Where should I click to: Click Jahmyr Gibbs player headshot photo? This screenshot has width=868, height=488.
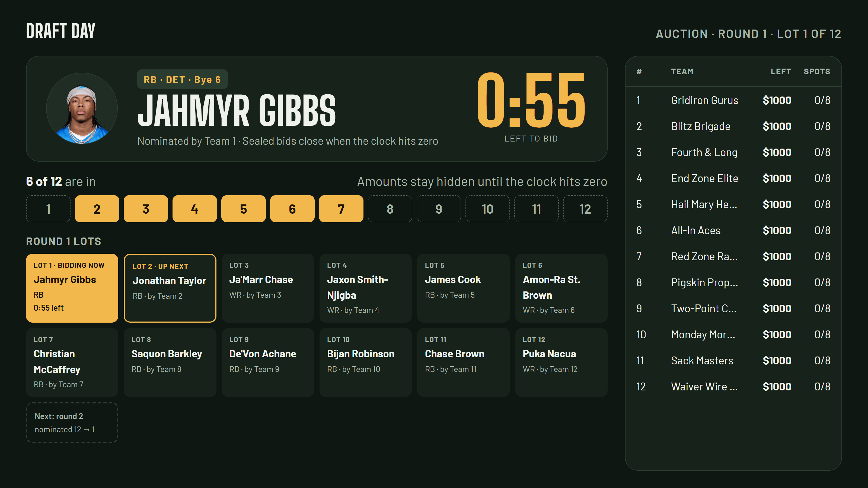coord(82,108)
